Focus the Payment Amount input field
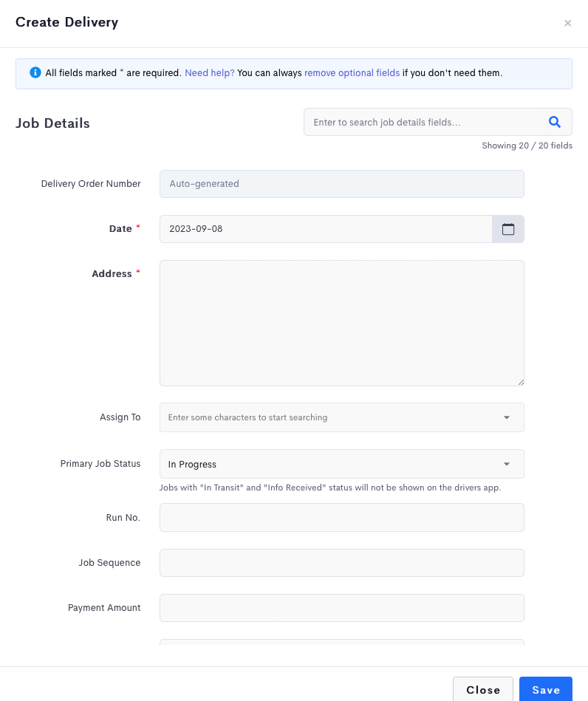This screenshot has width=588, height=701. pyautogui.click(x=341, y=608)
